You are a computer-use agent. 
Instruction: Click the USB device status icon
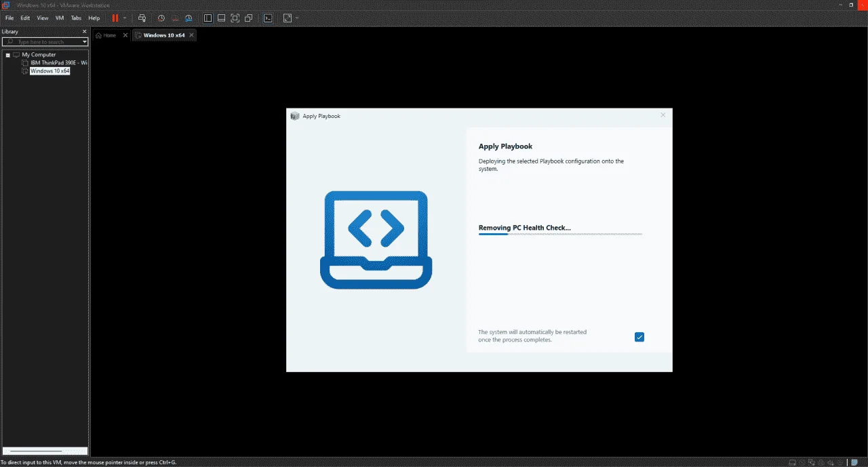click(x=840, y=462)
